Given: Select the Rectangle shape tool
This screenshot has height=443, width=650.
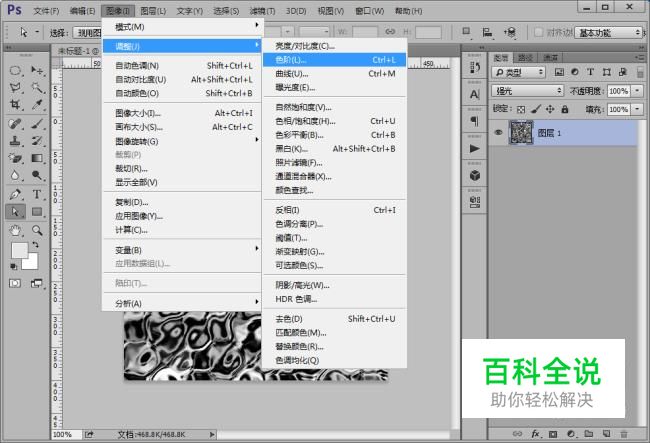Looking at the screenshot, I should [37, 211].
